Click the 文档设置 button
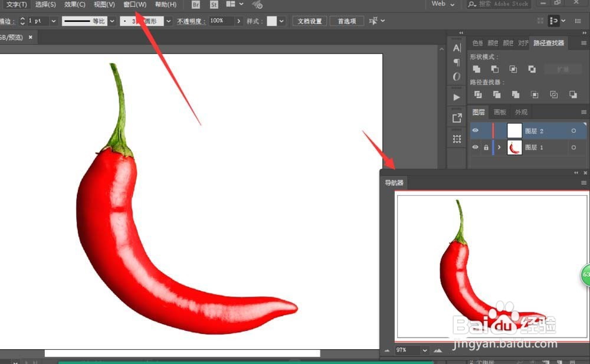 [310, 21]
